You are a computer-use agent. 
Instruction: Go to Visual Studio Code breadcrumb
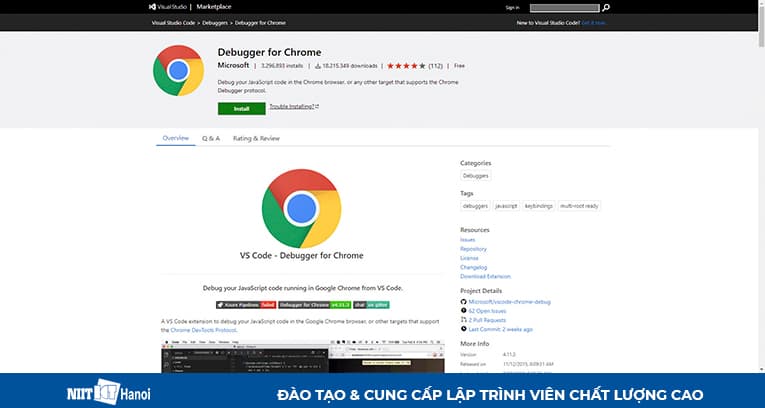coord(173,23)
